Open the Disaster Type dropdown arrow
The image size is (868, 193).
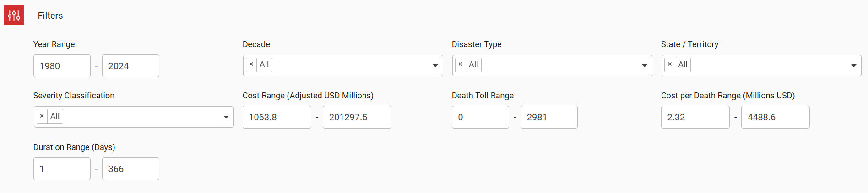pos(644,66)
